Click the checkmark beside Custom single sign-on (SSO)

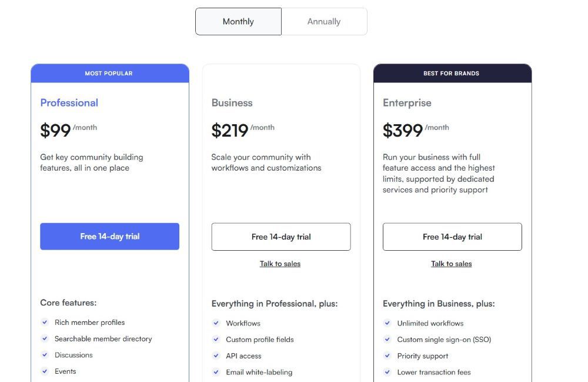pos(387,339)
